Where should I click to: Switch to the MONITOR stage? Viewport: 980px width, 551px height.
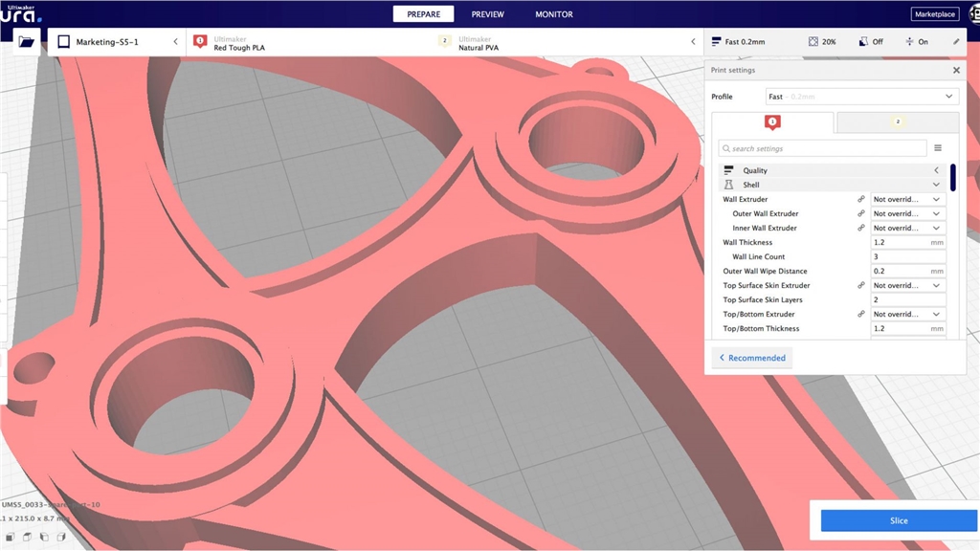click(554, 14)
